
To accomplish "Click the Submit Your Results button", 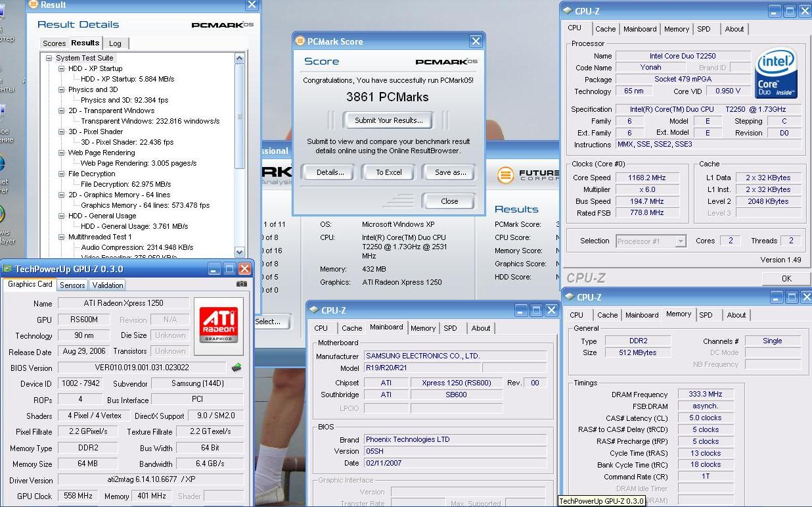I will click(389, 120).
